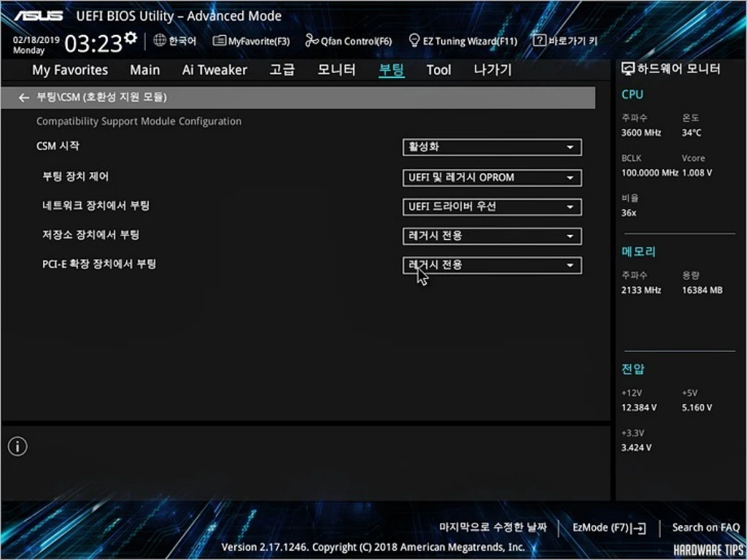Viewport: 747px width, 560px height.
Task: Click the CSM 시작 label
Action: pyautogui.click(x=58, y=146)
